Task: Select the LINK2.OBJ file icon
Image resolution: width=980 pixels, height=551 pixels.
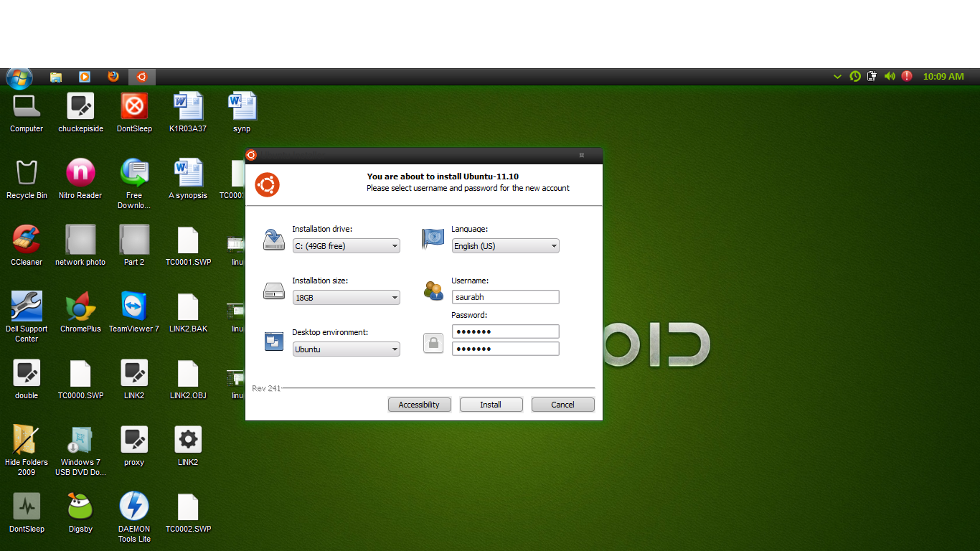Action: pos(188,380)
